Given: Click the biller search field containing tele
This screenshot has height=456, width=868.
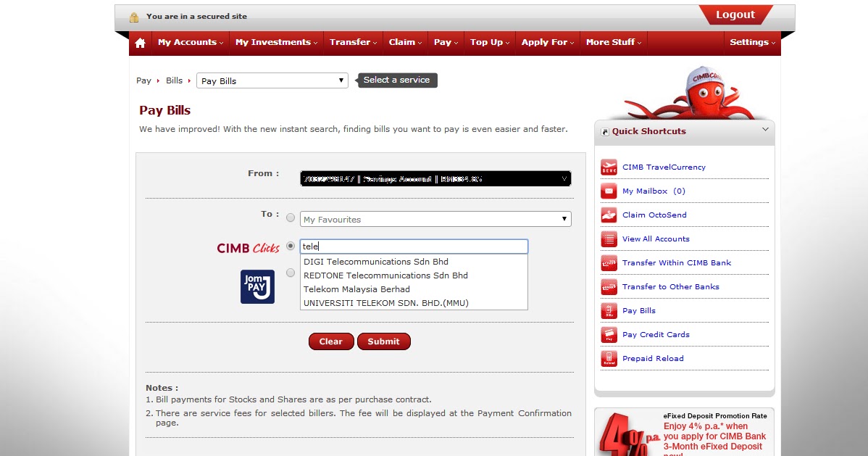Looking at the screenshot, I should pos(414,246).
